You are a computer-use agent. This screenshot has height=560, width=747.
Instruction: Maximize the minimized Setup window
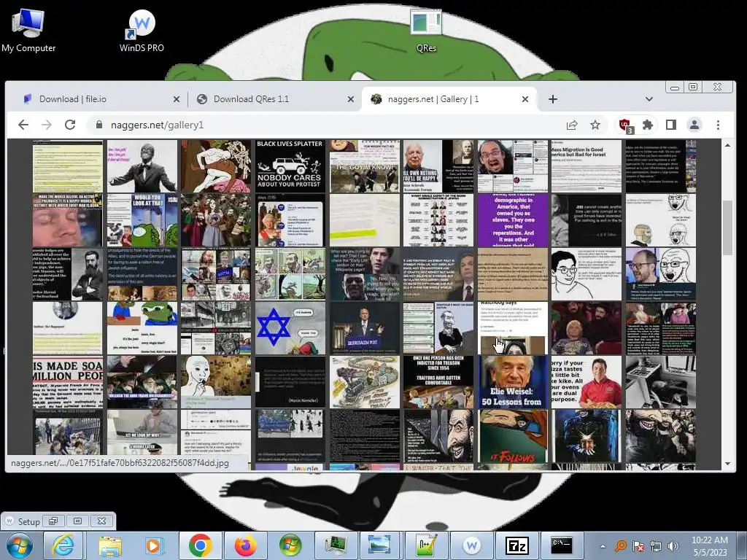(77, 521)
